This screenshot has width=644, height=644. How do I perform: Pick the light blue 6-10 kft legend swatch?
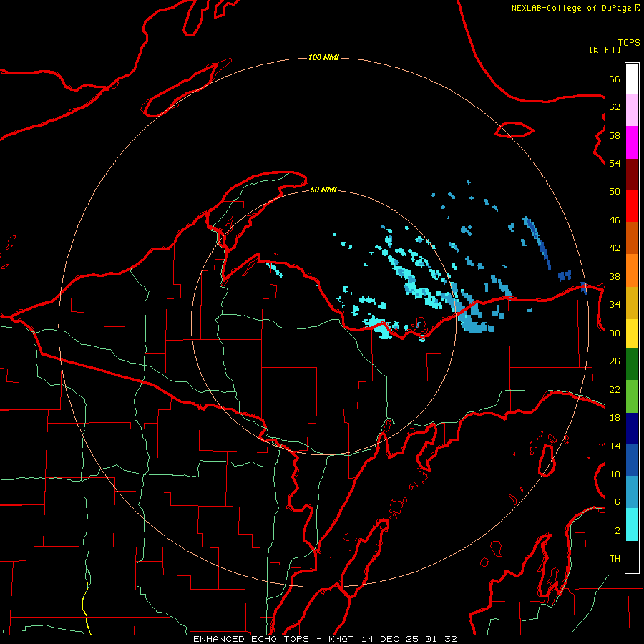click(x=632, y=492)
